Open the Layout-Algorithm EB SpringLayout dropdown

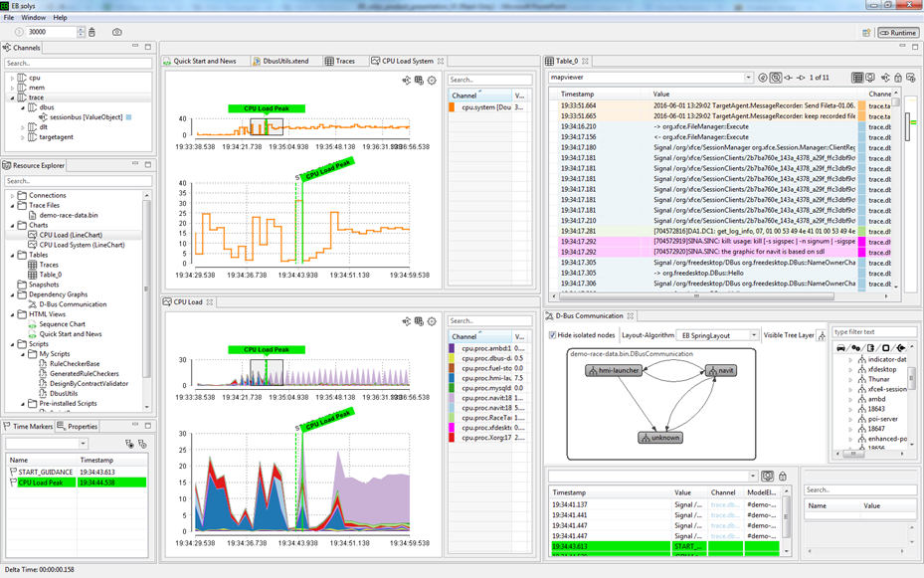[x=753, y=336]
